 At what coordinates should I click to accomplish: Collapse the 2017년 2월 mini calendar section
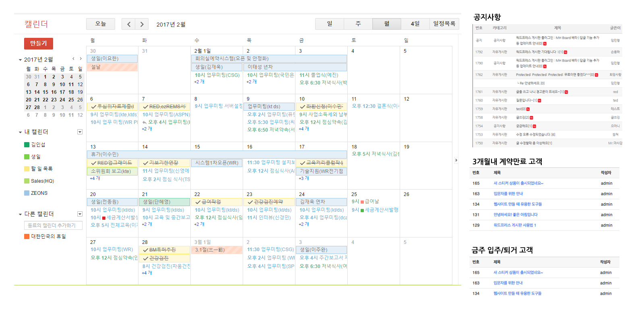[20, 60]
